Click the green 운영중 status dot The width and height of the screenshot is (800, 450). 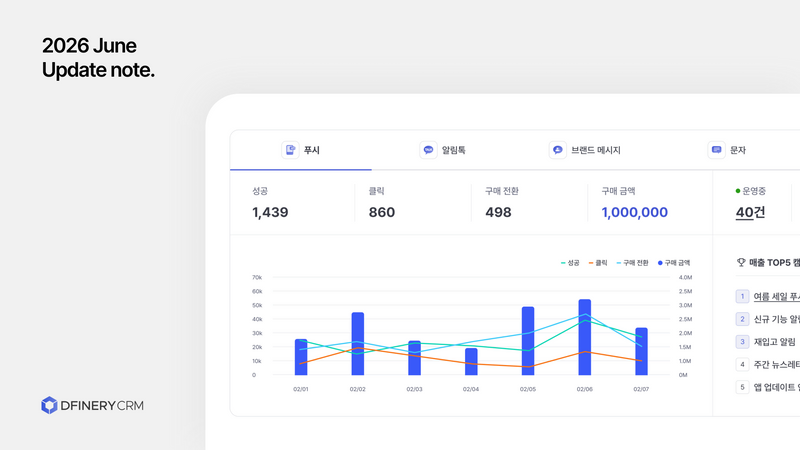coord(738,191)
